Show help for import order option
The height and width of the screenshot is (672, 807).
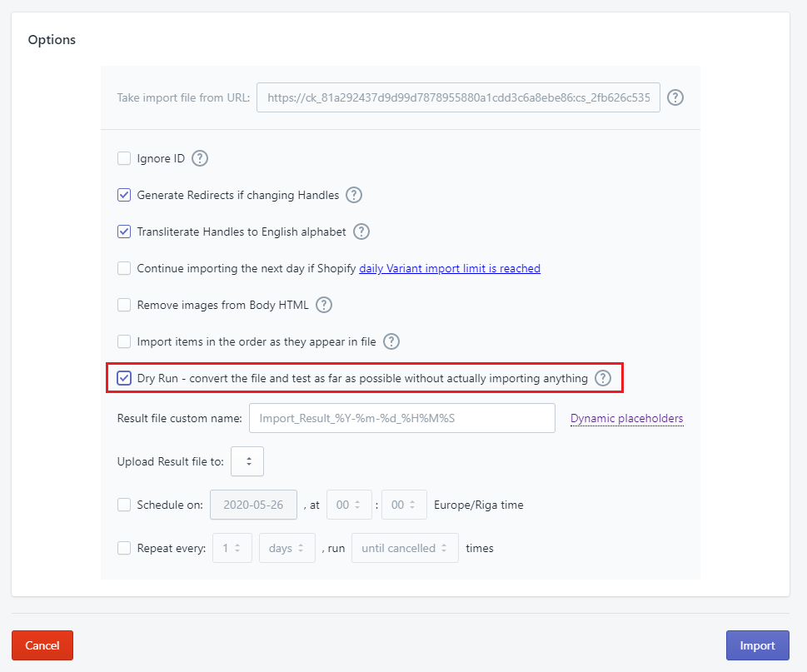click(x=390, y=341)
